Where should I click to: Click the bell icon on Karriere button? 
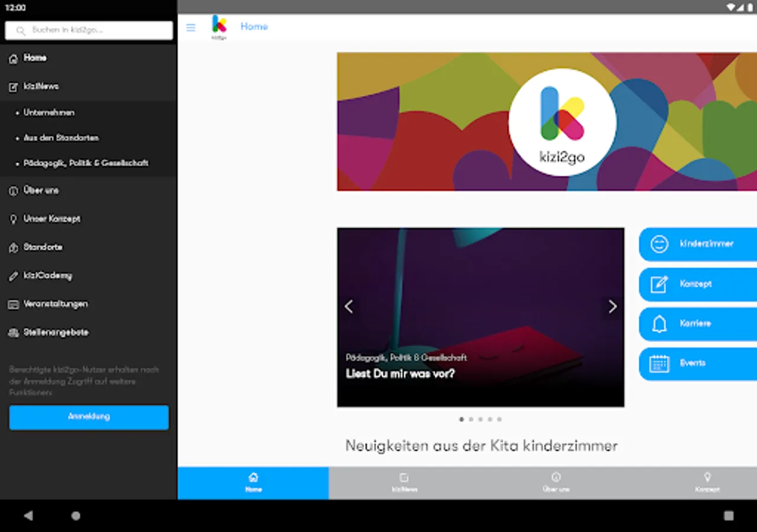tap(659, 324)
